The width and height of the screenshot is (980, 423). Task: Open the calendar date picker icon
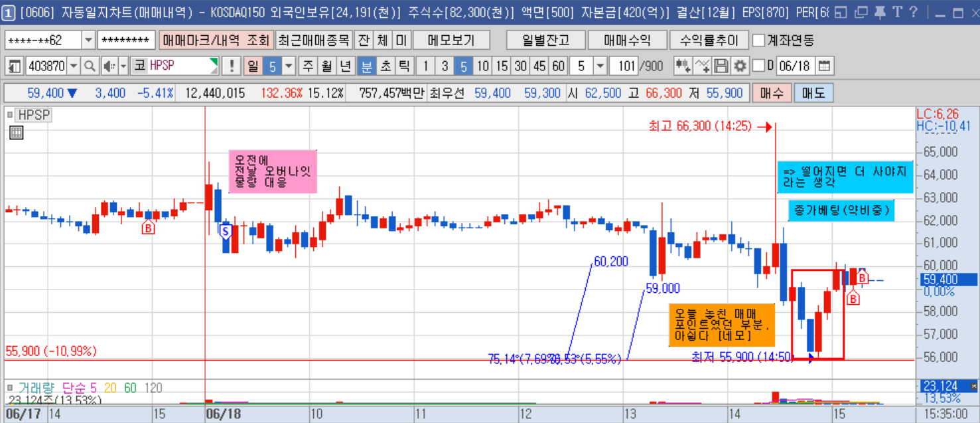pyautogui.click(x=824, y=66)
